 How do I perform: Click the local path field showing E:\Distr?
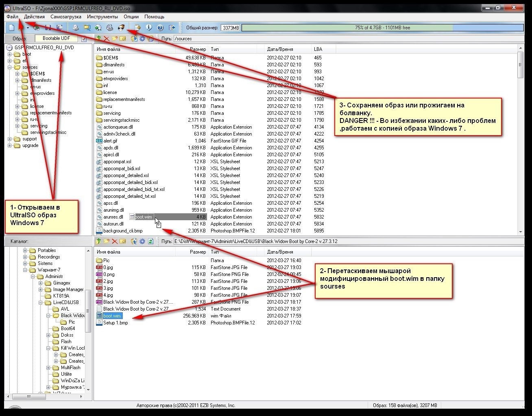click(x=348, y=241)
